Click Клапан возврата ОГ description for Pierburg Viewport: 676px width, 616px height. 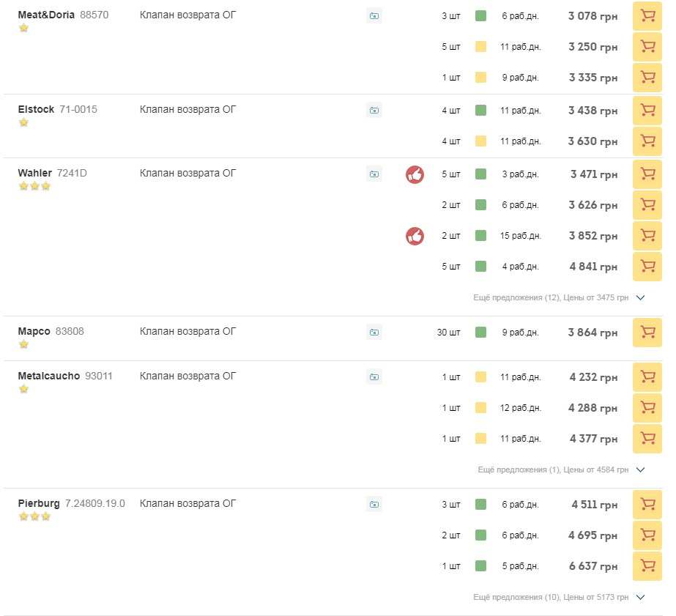tap(187, 503)
